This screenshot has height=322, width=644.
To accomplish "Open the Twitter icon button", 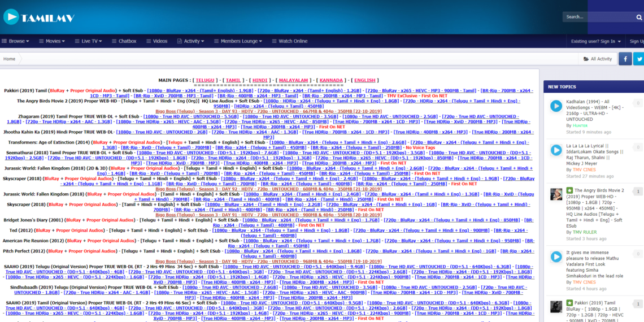I will pos(639,59).
